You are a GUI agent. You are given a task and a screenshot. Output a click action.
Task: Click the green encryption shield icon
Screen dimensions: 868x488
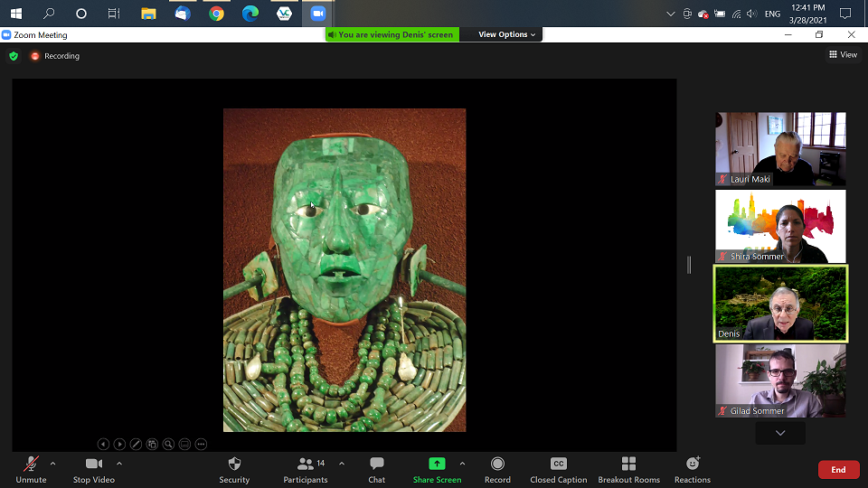click(14, 56)
